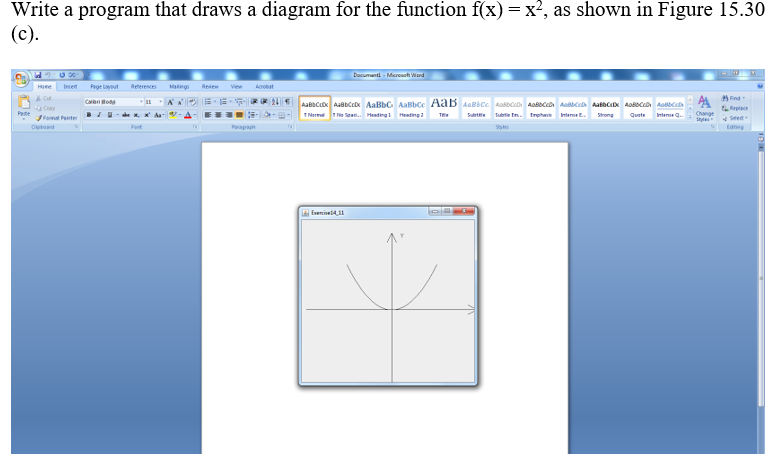The image size is (775, 454).
Task: Click the parabola inside the Exercise14_11 window
Action: (392, 287)
